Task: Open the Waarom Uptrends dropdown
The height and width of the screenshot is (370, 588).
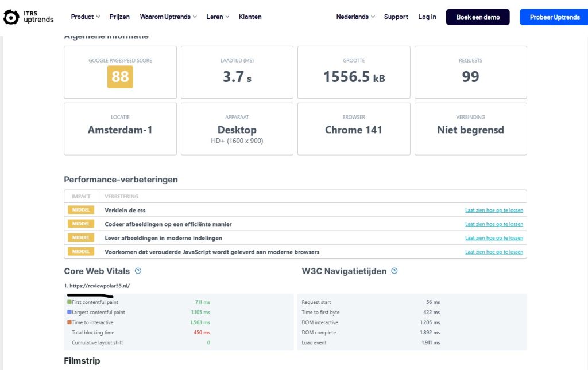Action: click(x=168, y=17)
